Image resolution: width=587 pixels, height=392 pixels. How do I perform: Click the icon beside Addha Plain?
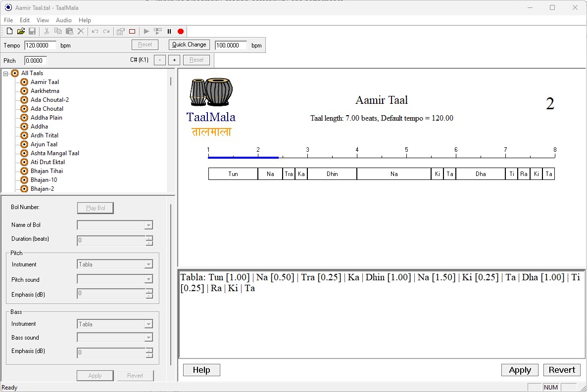24,118
